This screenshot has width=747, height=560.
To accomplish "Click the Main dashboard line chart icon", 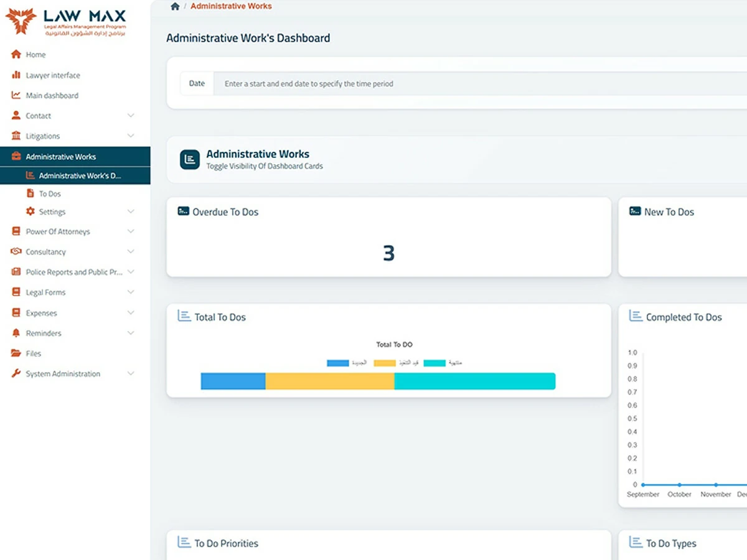I will click(x=16, y=95).
